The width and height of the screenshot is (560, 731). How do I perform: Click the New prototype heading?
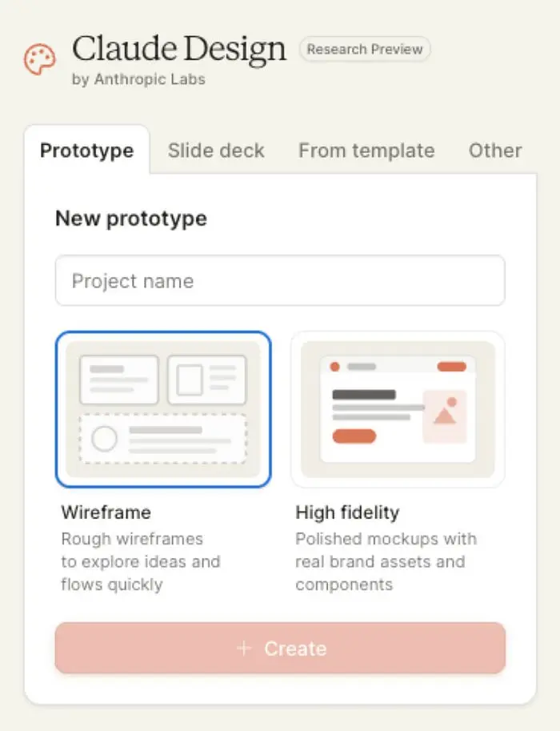[131, 219]
